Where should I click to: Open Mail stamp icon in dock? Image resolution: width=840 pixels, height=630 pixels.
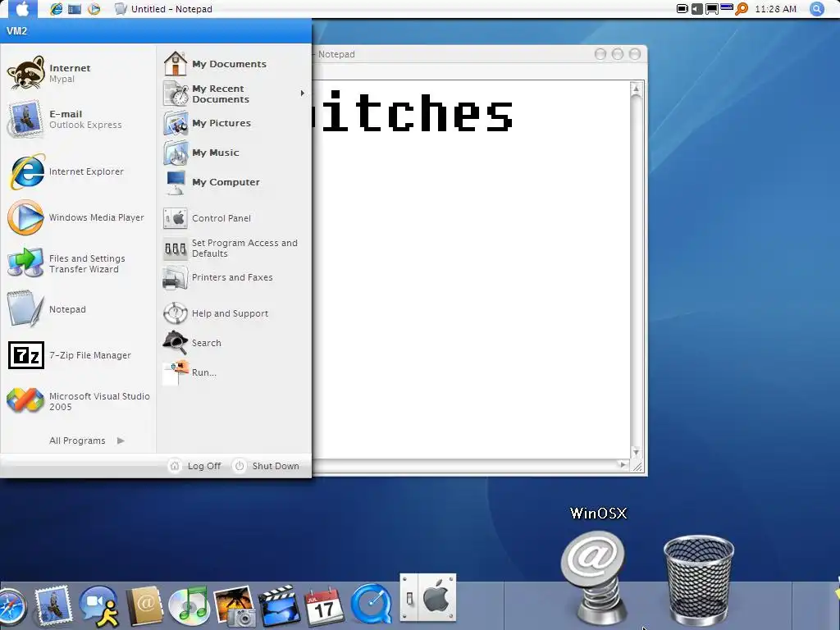click(53, 606)
